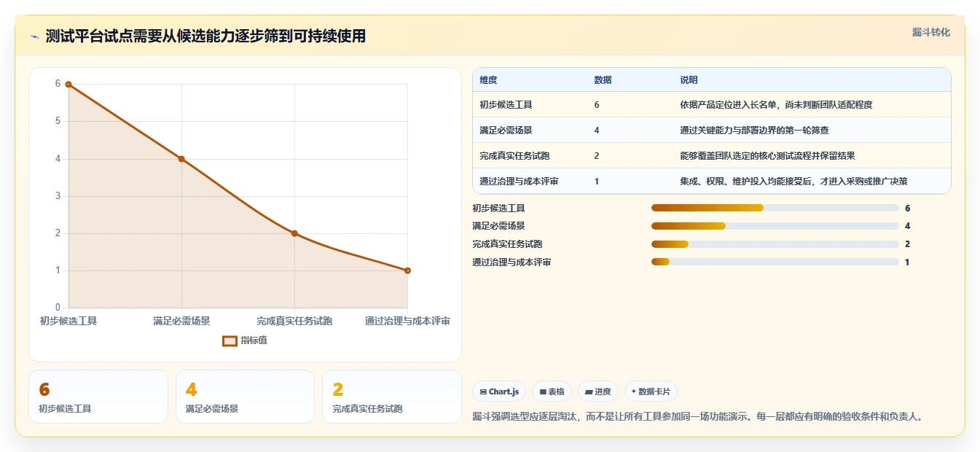Viewport: 980px width, 452px height.
Task: Click the description 依据产品定位进入长名单，尚未判断团队适配程度
Action: [776, 104]
